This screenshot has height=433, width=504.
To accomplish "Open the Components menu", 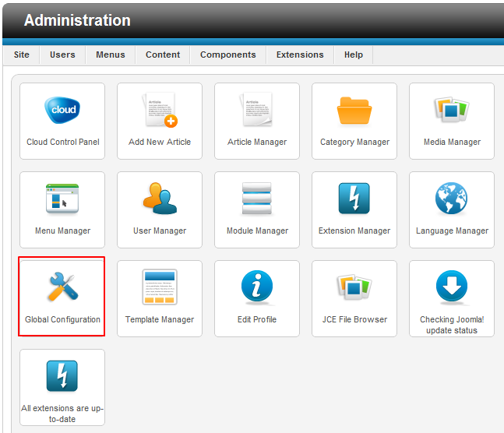I will click(x=228, y=55).
